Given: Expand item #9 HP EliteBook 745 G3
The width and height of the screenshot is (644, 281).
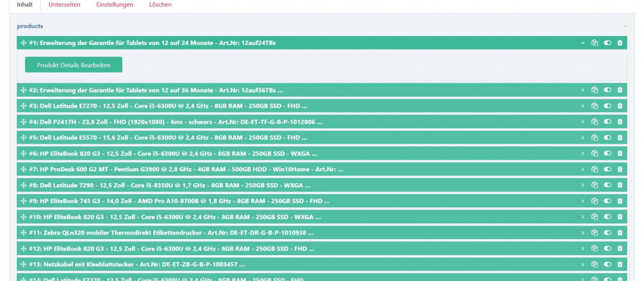Looking at the screenshot, I should click(582, 201).
